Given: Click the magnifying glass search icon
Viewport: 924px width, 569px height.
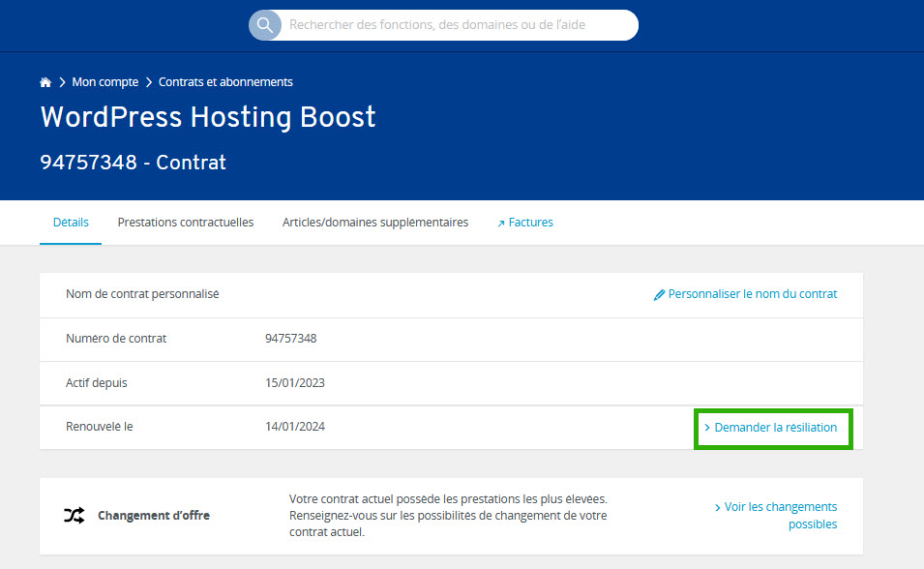Looking at the screenshot, I should coord(265,25).
